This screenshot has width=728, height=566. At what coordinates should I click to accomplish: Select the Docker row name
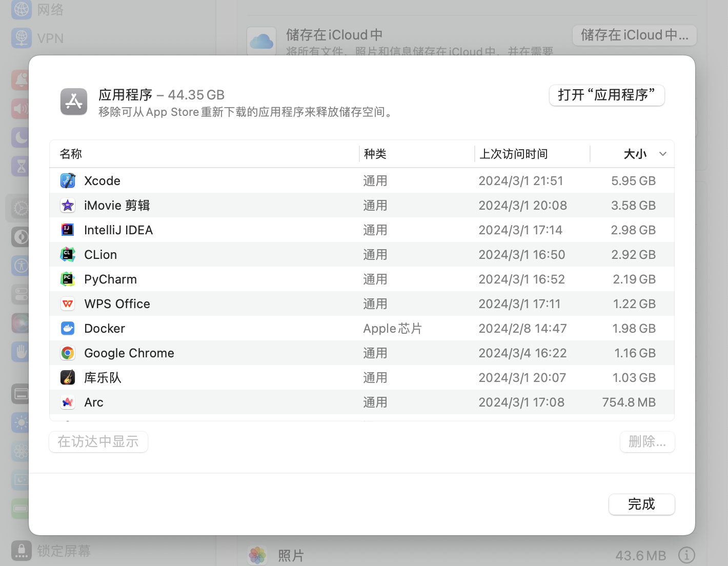point(105,329)
